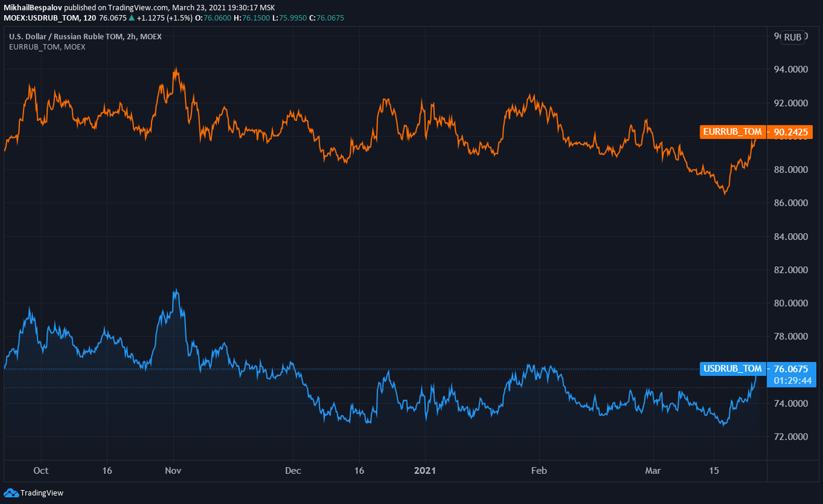Click the +1.5% change percentage
This screenshot has height=504, width=823.
pos(178,16)
